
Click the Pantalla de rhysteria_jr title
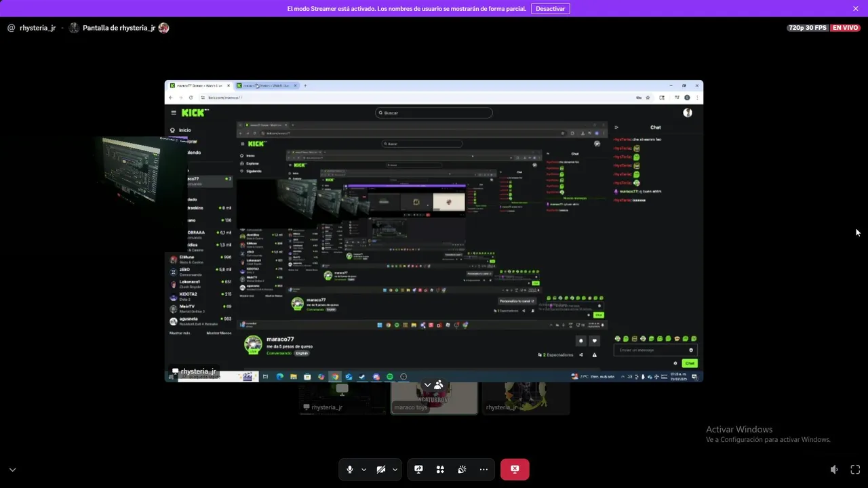(x=119, y=28)
